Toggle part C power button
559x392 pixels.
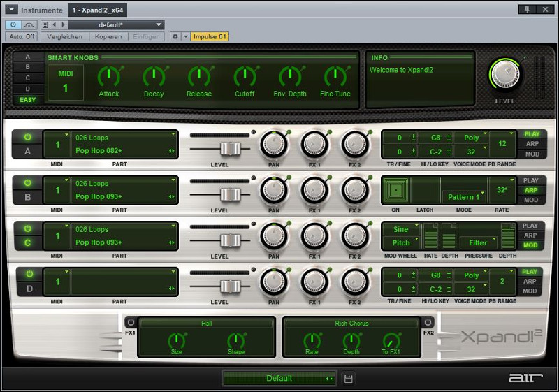27,228
